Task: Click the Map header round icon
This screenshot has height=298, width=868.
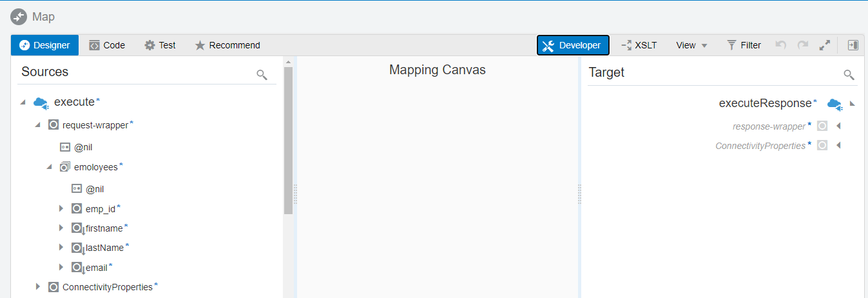Action: point(19,17)
